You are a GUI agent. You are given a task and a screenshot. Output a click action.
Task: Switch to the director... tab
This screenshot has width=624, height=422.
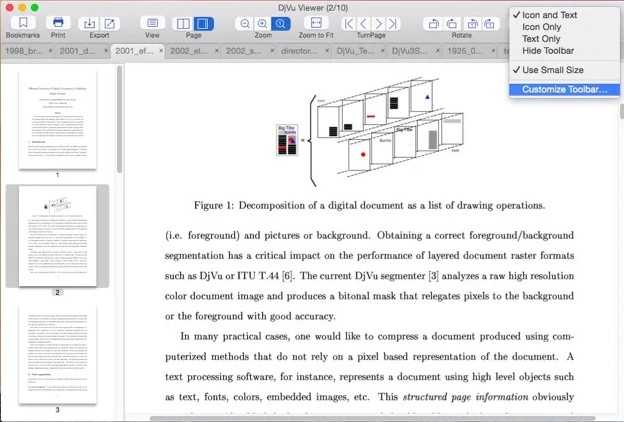(299, 51)
